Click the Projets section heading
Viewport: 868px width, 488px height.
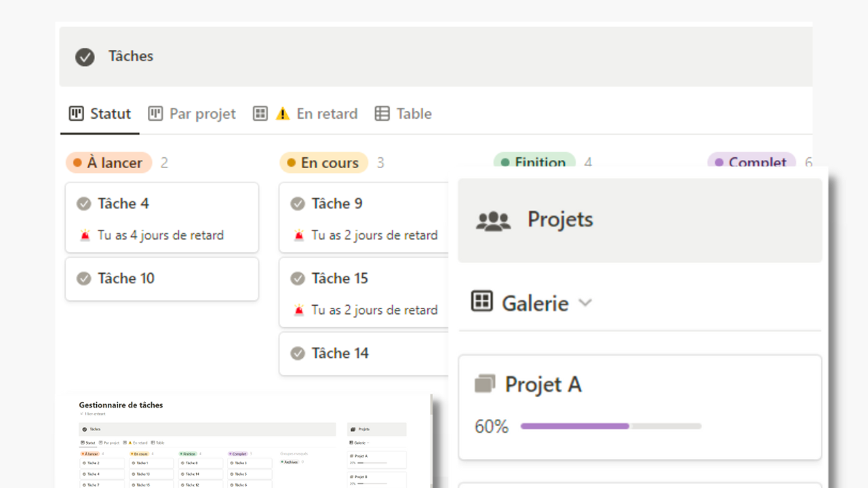click(560, 220)
